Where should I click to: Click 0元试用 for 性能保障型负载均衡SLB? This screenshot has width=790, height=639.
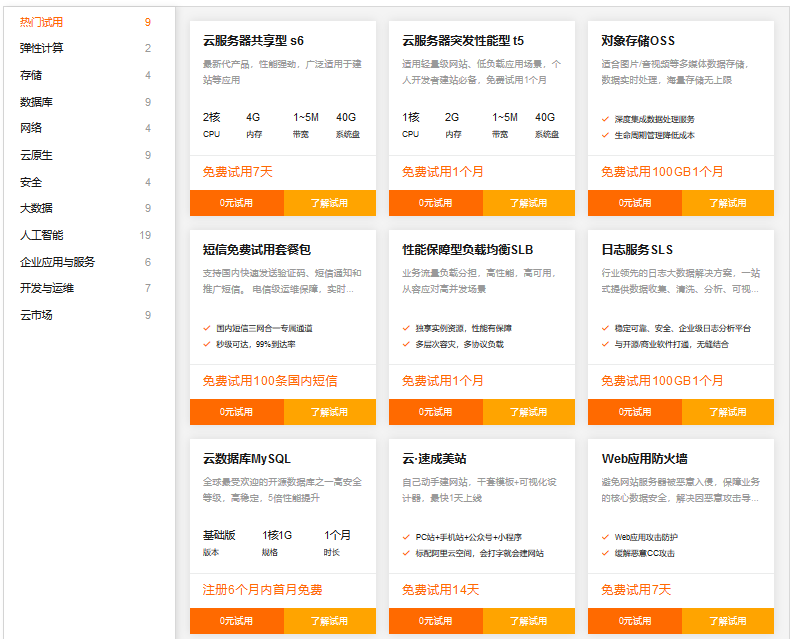coord(436,412)
